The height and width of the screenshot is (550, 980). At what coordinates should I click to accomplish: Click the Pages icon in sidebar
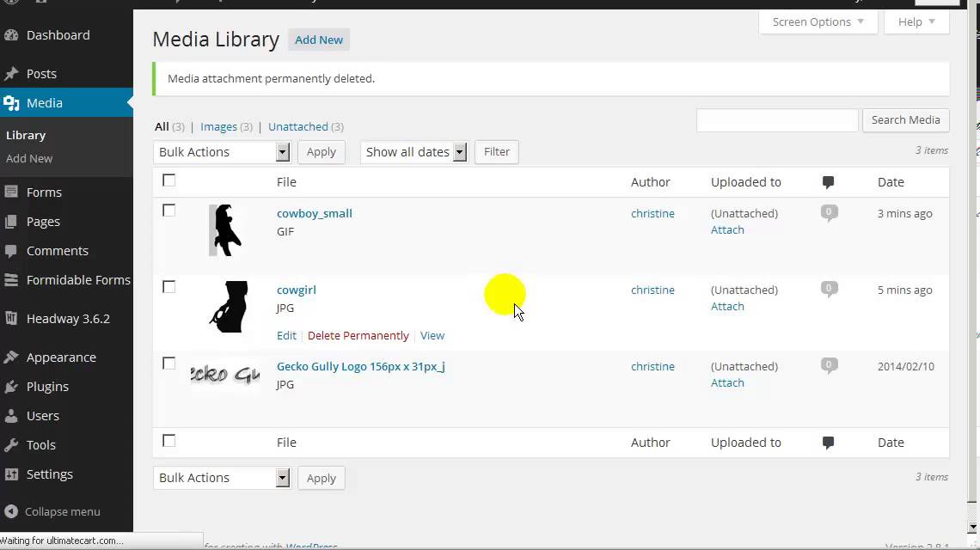point(10,221)
